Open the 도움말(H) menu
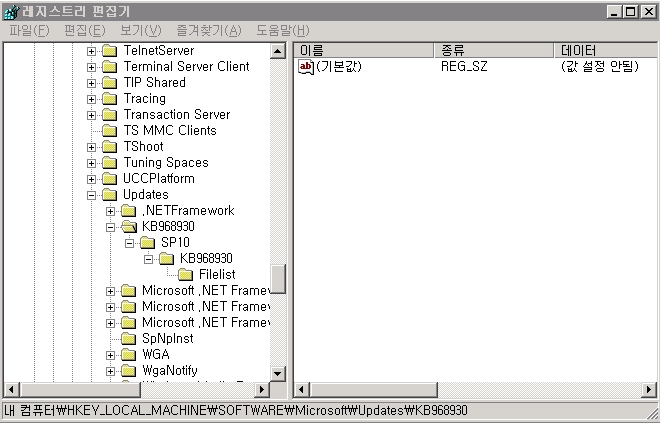This screenshot has width=660, height=423. tap(283, 30)
